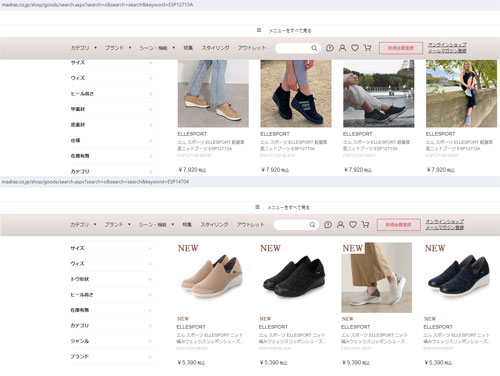The width and height of the screenshot is (500, 376).
Task: Open the navy wedge slip-on shoe image
Action: click(459, 277)
